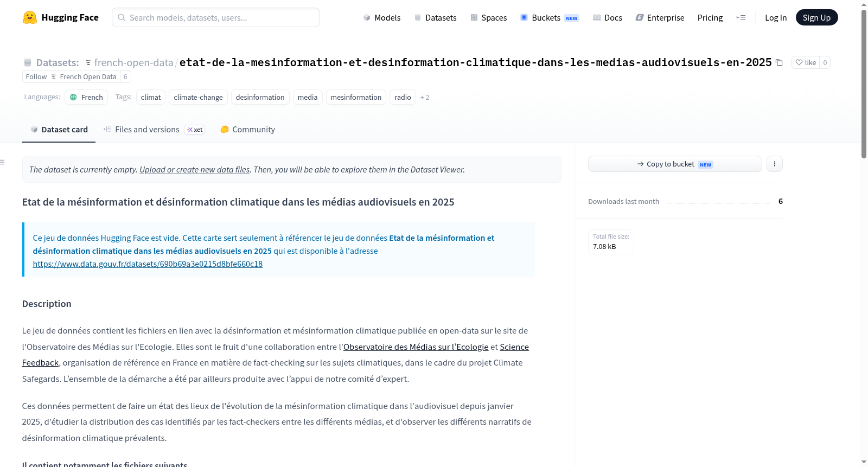Click the mesinformation tag
Viewport: 868px width, 467px height.
[356, 97]
